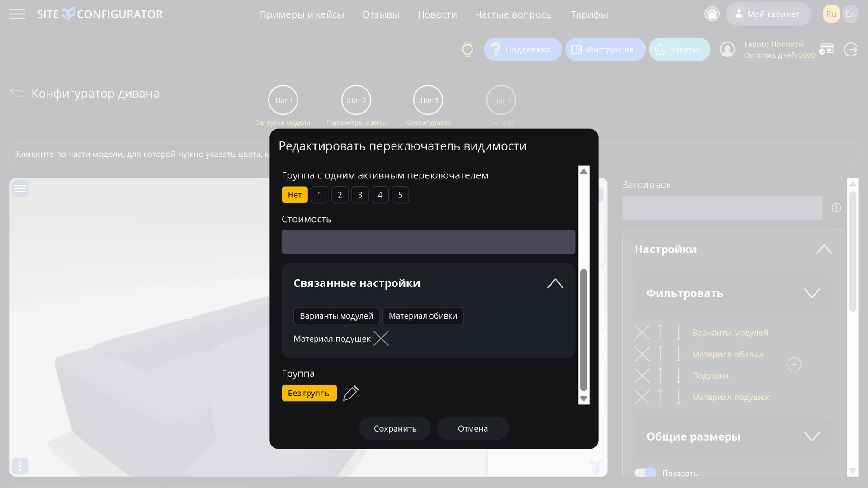The width and height of the screenshot is (868, 488).
Task: Click the Стоимость input field
Action: coord(428,242)
